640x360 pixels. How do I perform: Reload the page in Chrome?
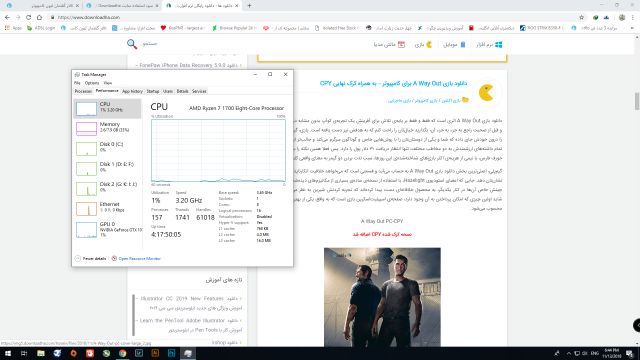click(x=29, y=17)
